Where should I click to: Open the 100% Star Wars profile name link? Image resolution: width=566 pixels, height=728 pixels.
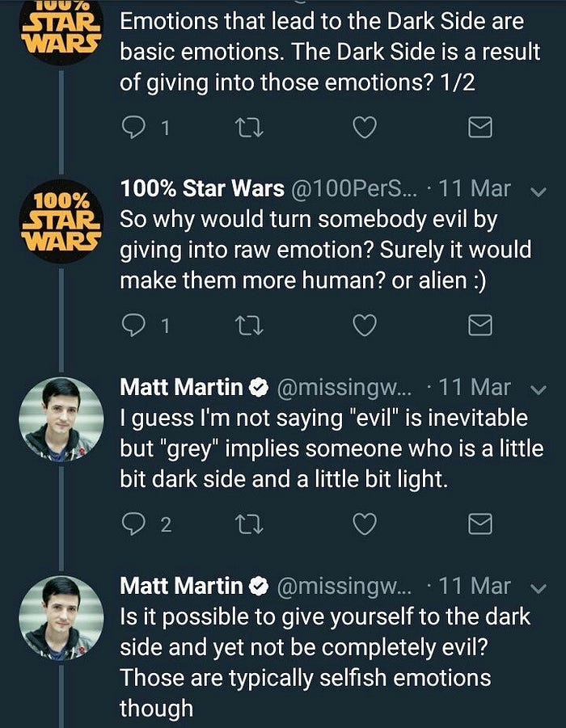click(x=201, y=190)
